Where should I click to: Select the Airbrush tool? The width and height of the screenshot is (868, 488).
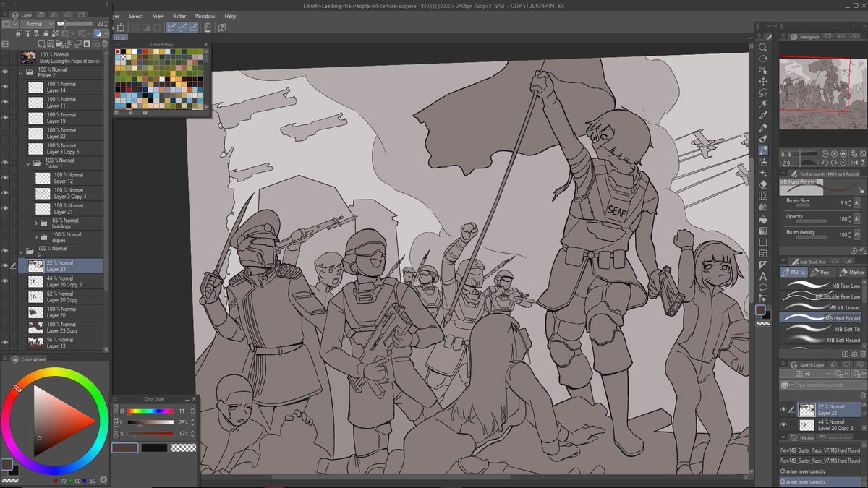click(x=763, y=162)
